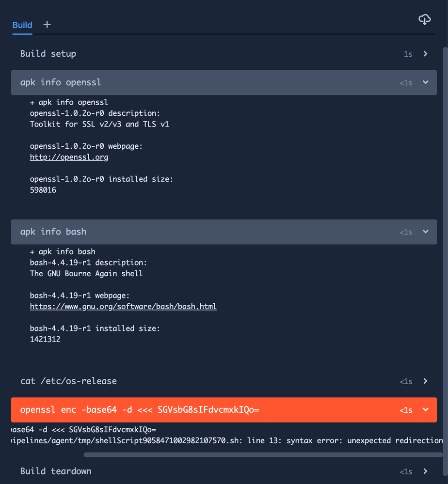Click the <1s duration of Build teardown
The height and width of the screenshot is (484, 448).
coord(406,472)
